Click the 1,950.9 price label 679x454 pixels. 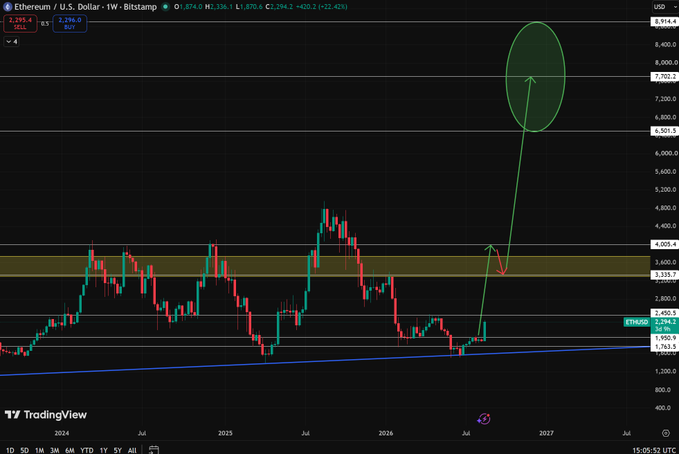click(x=665, y=338)
